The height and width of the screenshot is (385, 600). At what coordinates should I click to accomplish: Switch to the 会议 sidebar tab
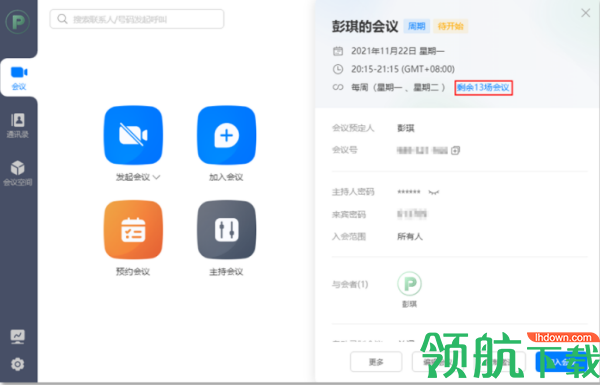coord(19,78)
